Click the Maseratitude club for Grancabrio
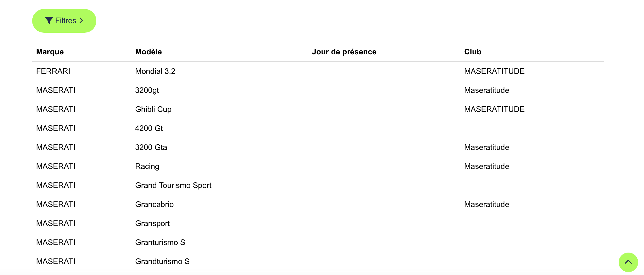644x275 pixels. (486, 204)
